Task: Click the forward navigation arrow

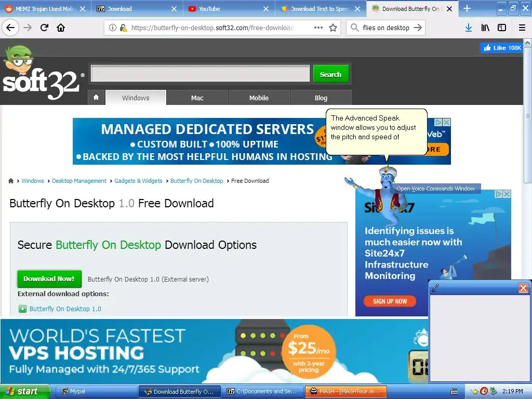Action: click(x=28, y=28)
